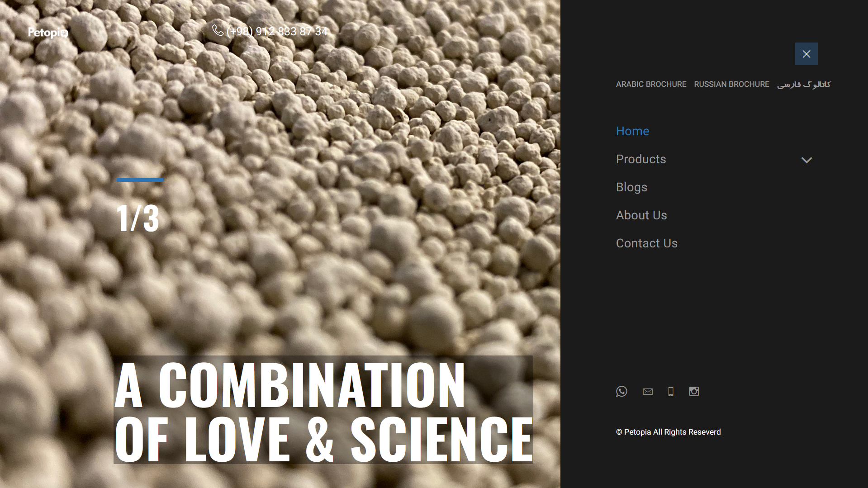The image size is (868, 488).
Task: Open the Contact Us page
Action: pyautogui.click(x=647, y=243)
